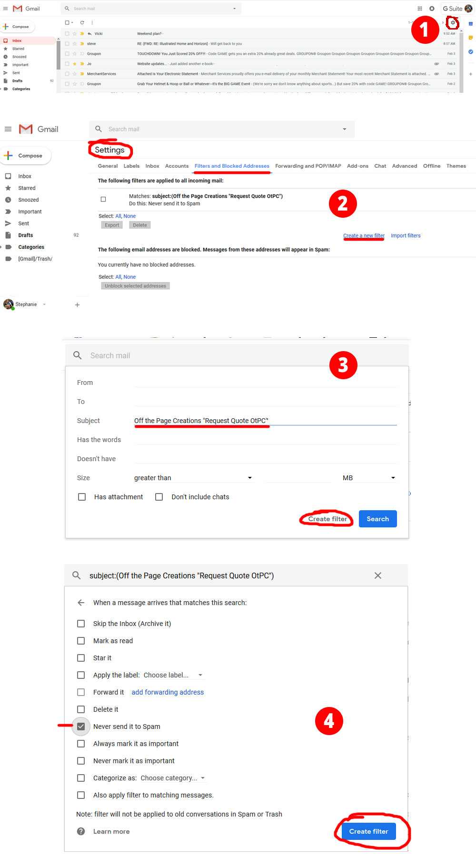Open the notifications icon next to G Suite
This screenshot has height=868, width=476.
(432, 9)
